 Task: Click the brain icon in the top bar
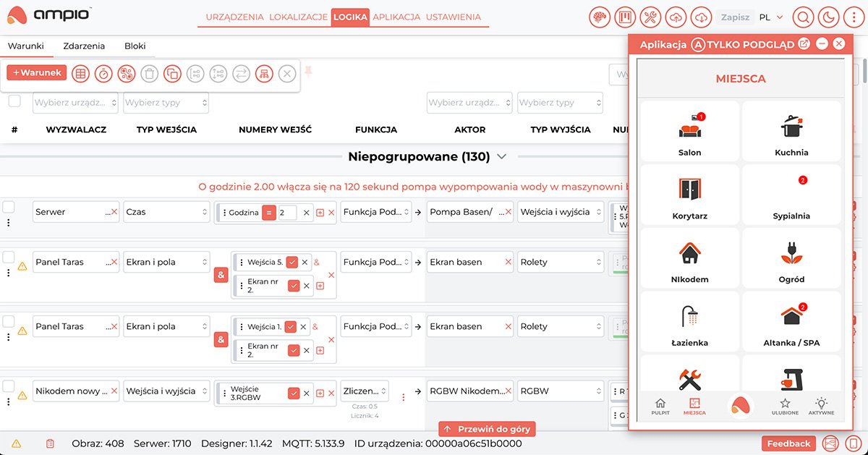[x=600, y=17]
